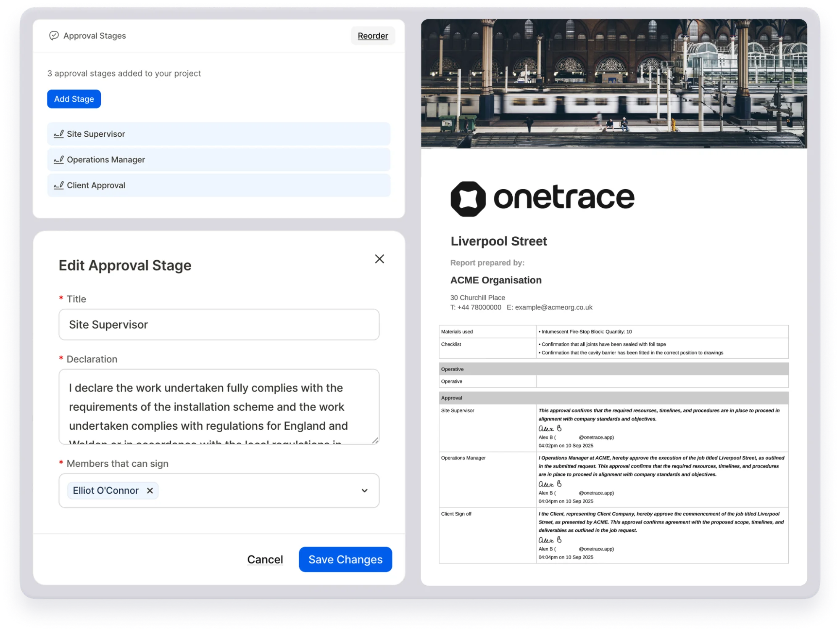This screenshot has width=840, height=632.
Task: Open the Reorder option for approval stages
Action: [x=372, y=35]
